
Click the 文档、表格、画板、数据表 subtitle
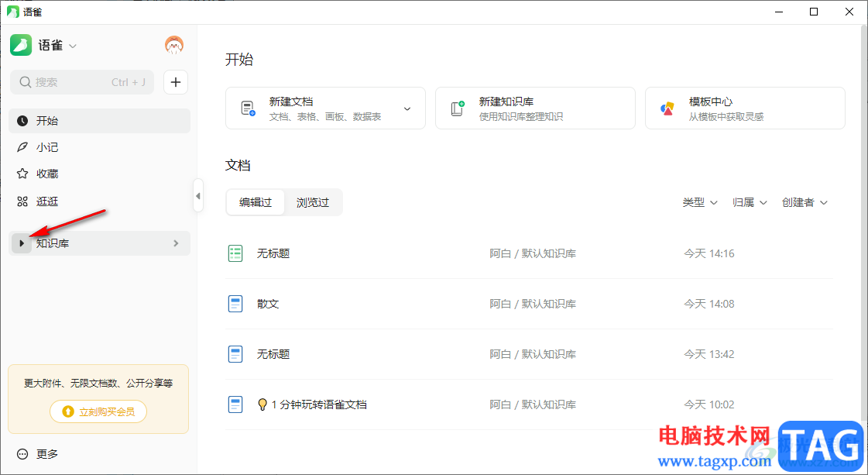pos(325,117)
